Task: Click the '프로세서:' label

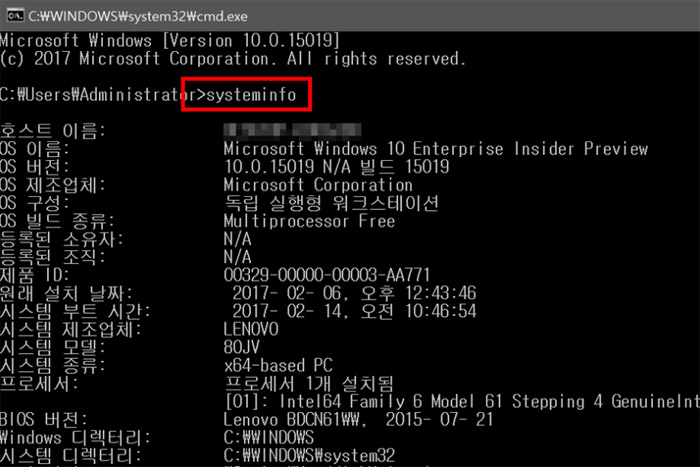Action: click(39, 384)
